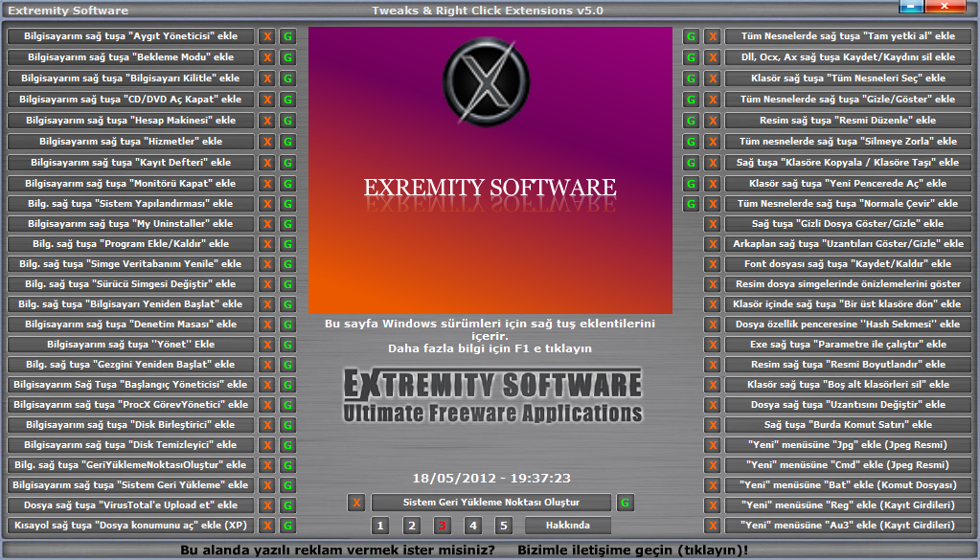Open the "Hakkında" about button

pyautogui.click(x=569, y=526)
